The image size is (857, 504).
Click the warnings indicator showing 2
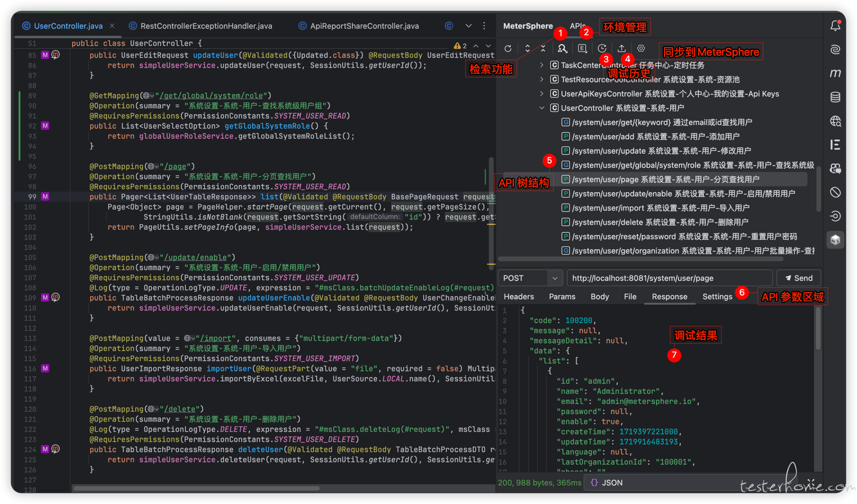click(460, 46)
